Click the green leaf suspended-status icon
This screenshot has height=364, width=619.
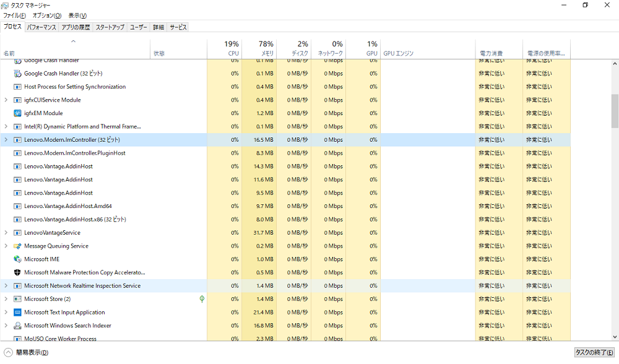click(202, 299)
